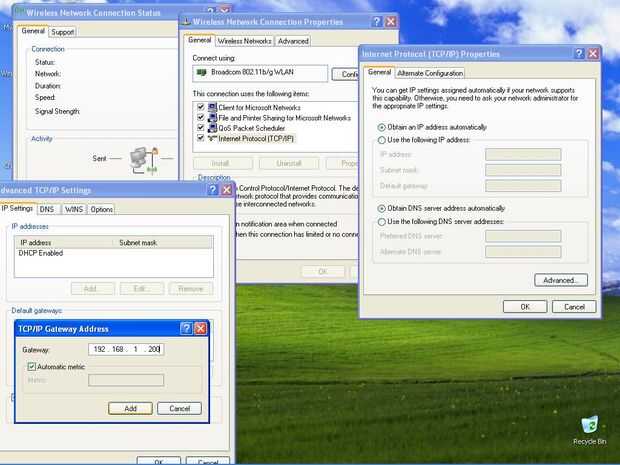Open the Options tab in Advanced TCP/IP Settings
This screenshot has height=465, width=620.
click(102, 209)
